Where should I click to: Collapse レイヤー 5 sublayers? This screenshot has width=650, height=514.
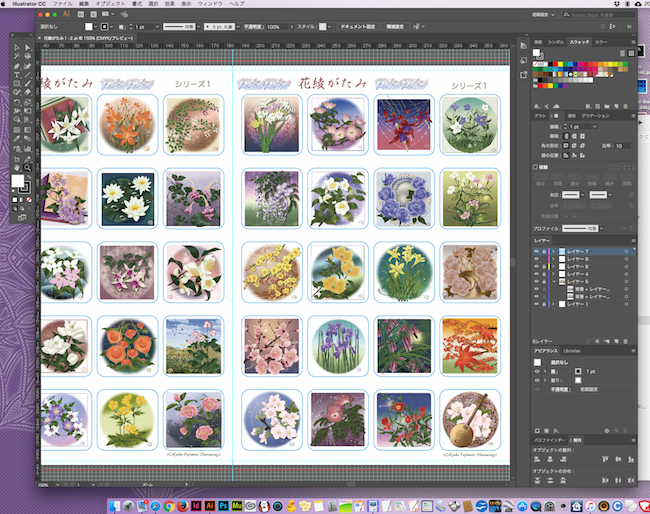(x=554, y=281)
